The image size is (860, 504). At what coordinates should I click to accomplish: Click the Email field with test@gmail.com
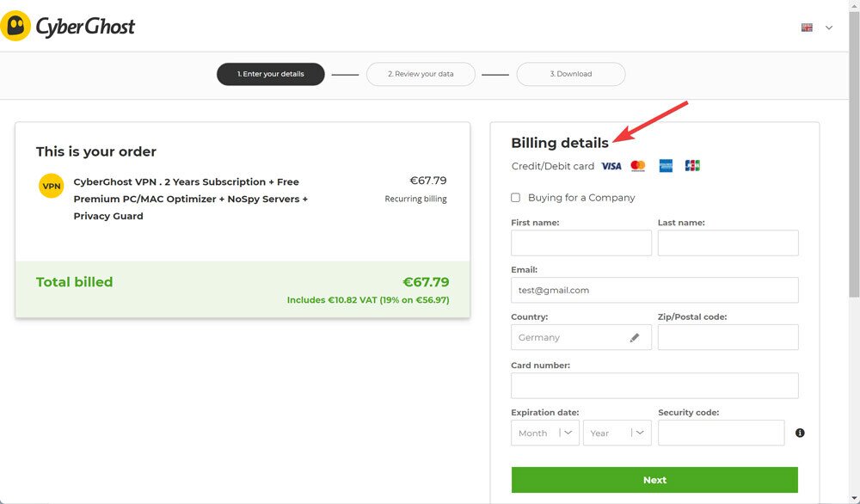[x=654, y=290]
